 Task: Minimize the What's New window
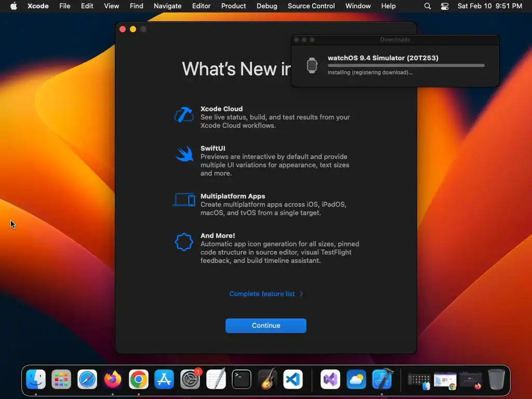(133, 29)
